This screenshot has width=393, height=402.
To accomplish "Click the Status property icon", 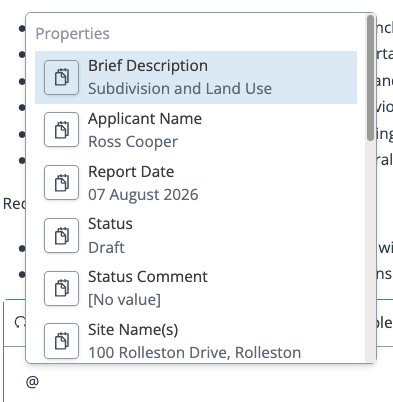I will [62, 236].
